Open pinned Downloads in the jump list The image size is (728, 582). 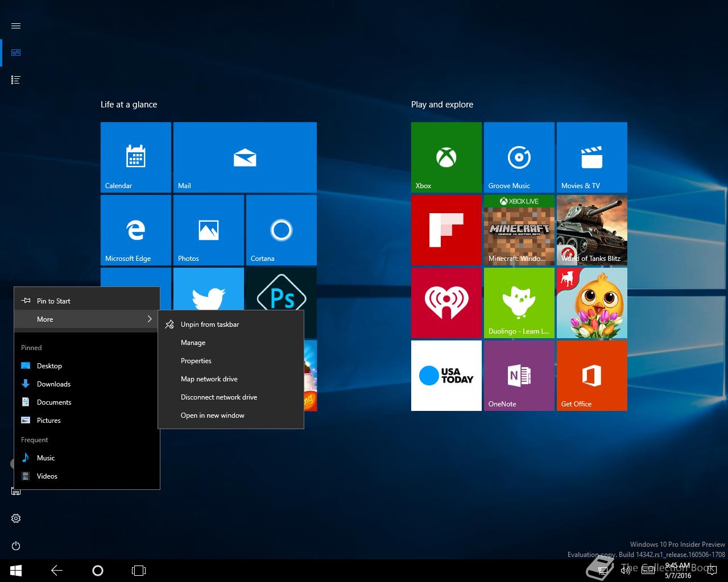[87, 384]
